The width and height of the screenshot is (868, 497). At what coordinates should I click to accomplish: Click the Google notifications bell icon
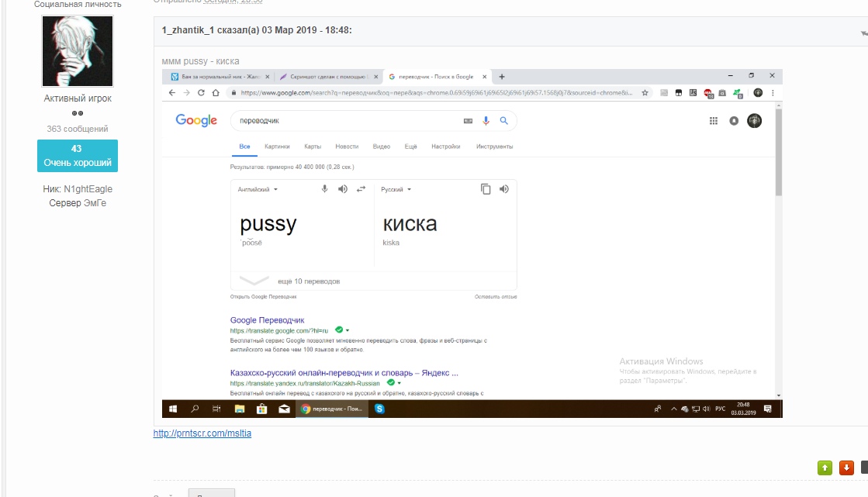click(x=734, y=121)
